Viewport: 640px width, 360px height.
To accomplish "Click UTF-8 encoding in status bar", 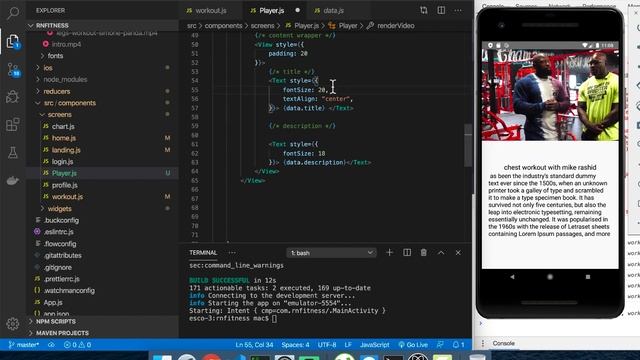I will pyautogui.click(x=327, y=345).
